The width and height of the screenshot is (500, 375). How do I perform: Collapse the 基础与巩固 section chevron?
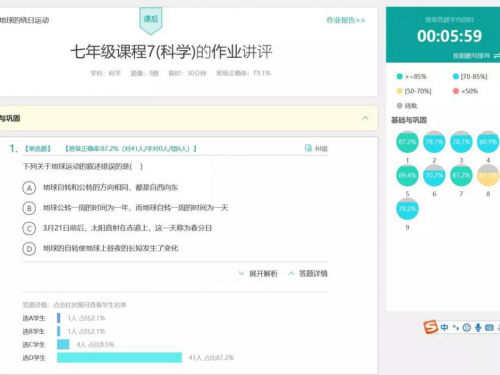coord(365,118)
